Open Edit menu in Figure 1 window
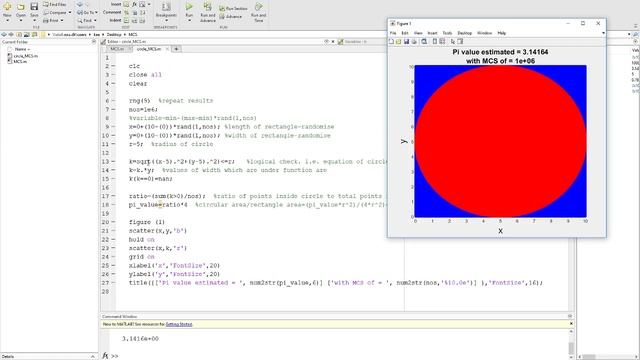 coord(405,33)
